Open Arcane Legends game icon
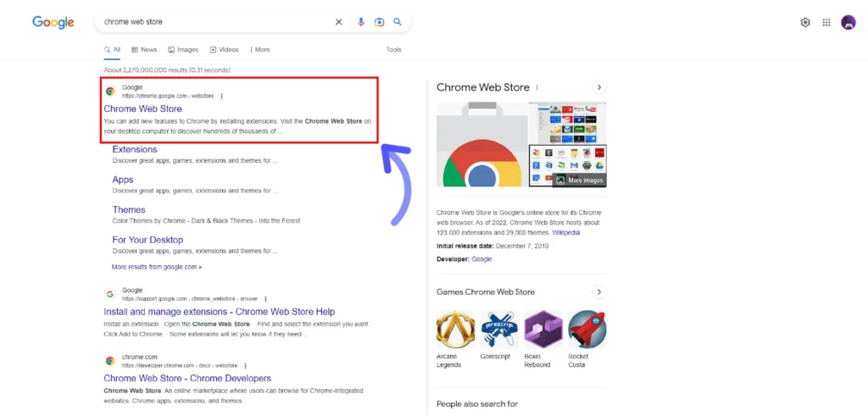868x416 pixels. click(x=455, y=329)
